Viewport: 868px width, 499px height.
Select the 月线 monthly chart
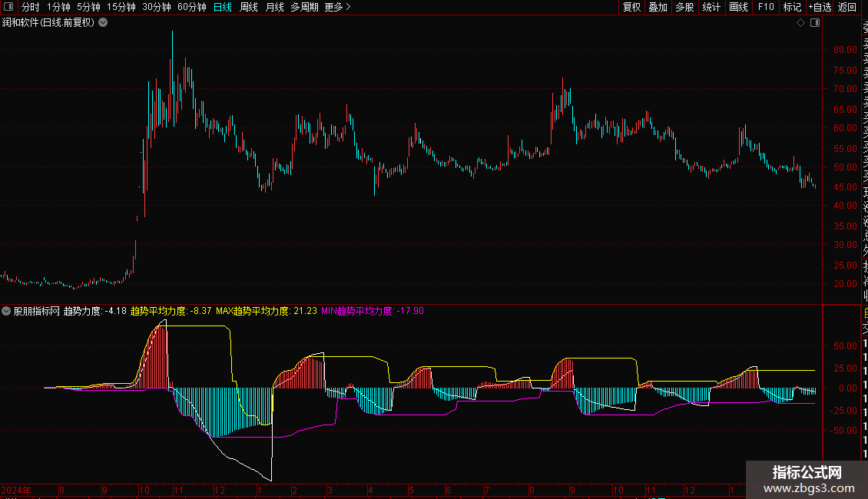(x=274, y=7)
